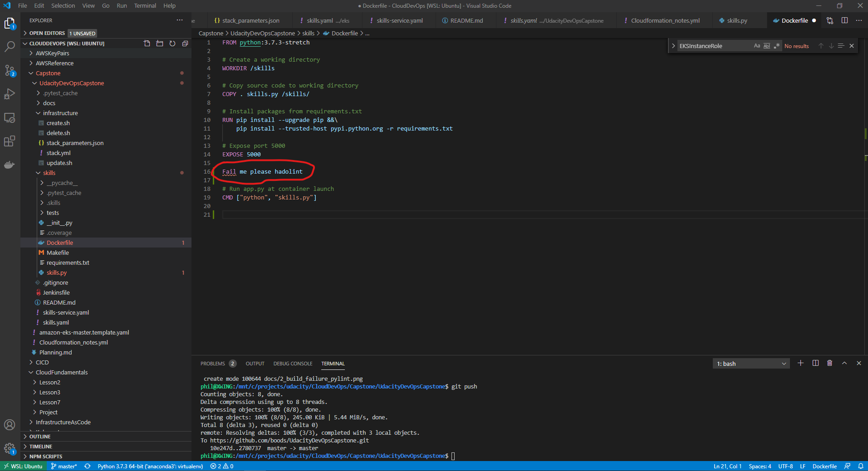Open the Selection menu
The width and height of the screenshot is (868, 471).
(x=63, y=5)
